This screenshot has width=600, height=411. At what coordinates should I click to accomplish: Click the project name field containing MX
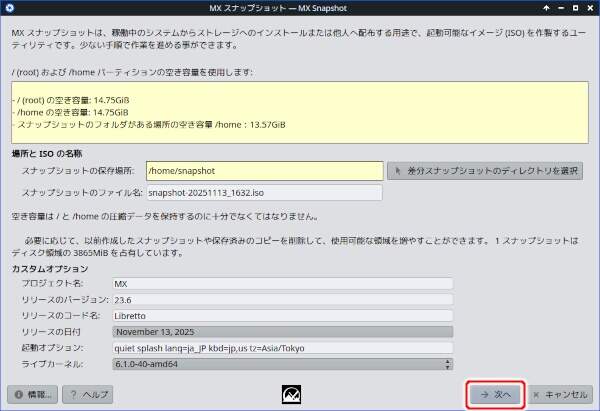coord(282,284)
